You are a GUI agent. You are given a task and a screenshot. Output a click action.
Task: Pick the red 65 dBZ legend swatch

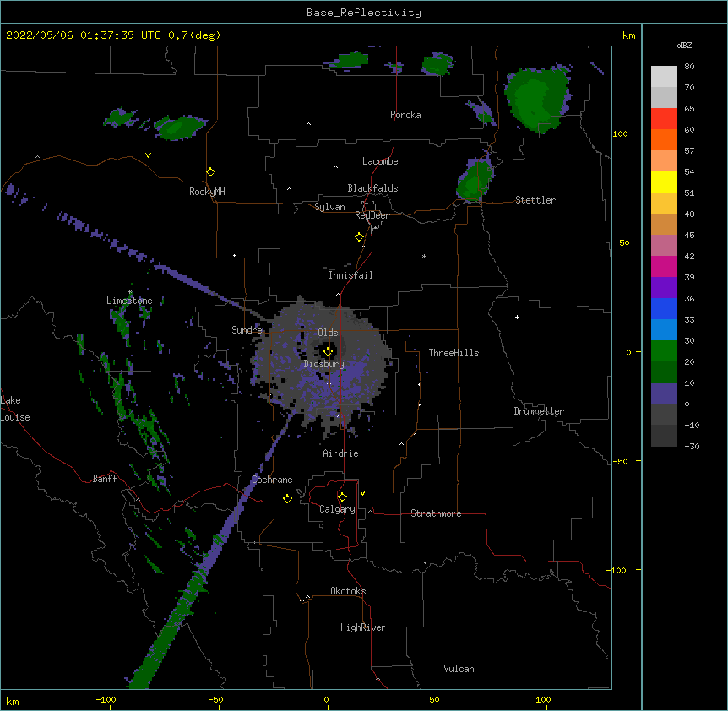664,118
